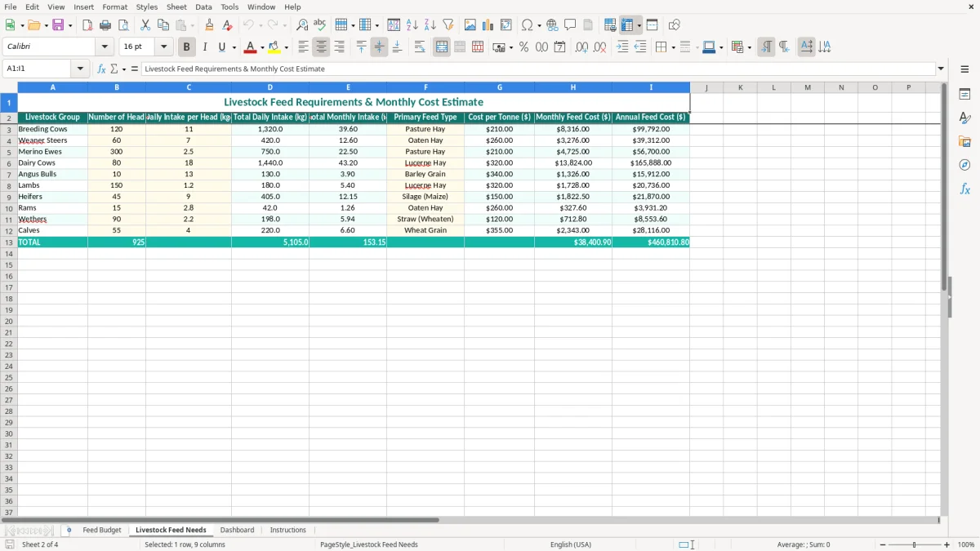The height and width of the screenshot is (551, 980).
Task: Toggle Italic formatting
Action: [205, 47]
